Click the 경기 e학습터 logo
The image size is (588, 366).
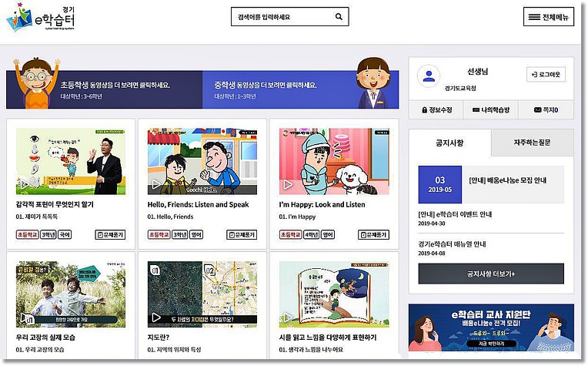[41, 18]
